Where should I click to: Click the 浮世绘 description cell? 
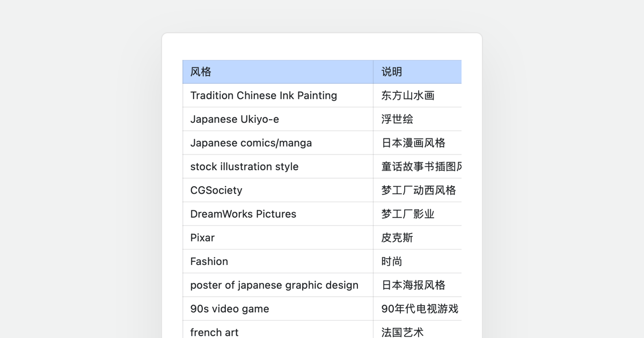point(397,119)
